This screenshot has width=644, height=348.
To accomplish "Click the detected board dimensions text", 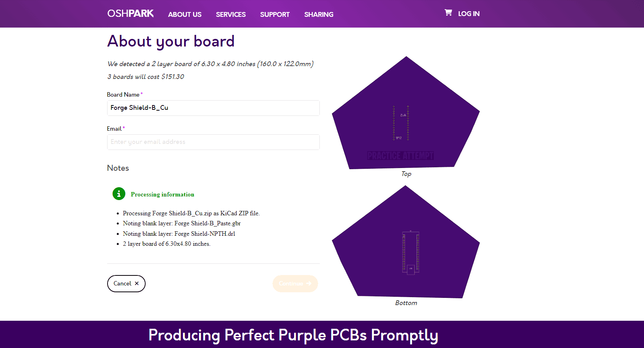I will pos(210,64).
